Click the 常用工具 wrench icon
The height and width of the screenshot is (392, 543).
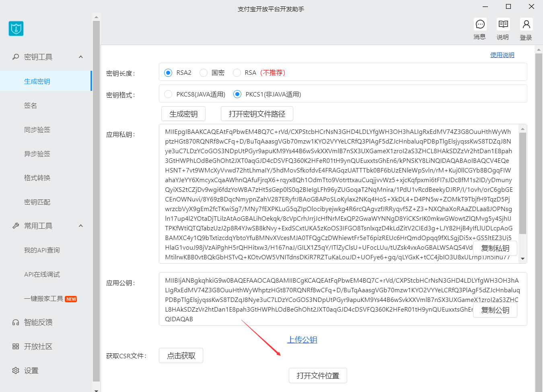point(16,226)
